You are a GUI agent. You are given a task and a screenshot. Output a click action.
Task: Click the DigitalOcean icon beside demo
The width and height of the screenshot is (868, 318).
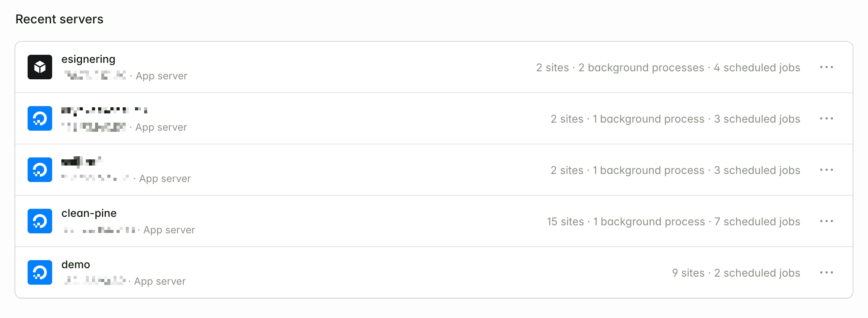[x=40, y=272]
